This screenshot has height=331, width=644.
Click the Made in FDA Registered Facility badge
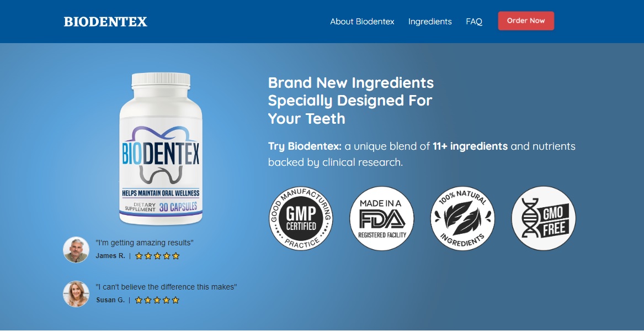click(381, 218)
